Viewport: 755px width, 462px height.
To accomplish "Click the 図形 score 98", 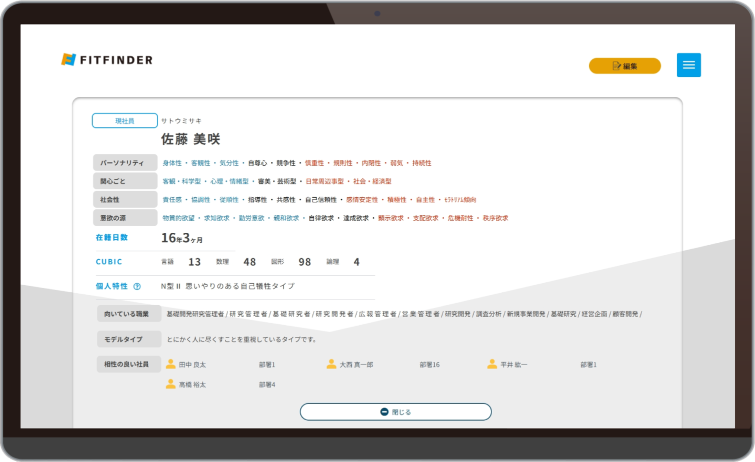I will pyautogui.click(x=304, y=262).
